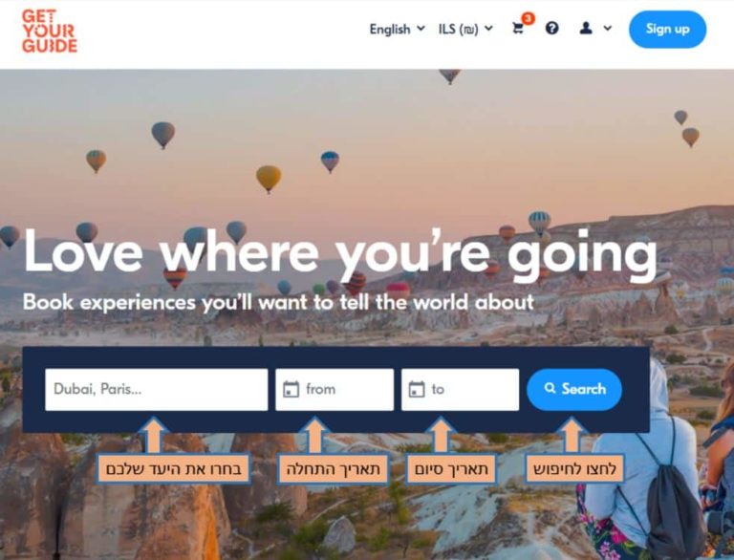Click the blue Search button
The image size is (734, 560).
click(x=574, y=390)
